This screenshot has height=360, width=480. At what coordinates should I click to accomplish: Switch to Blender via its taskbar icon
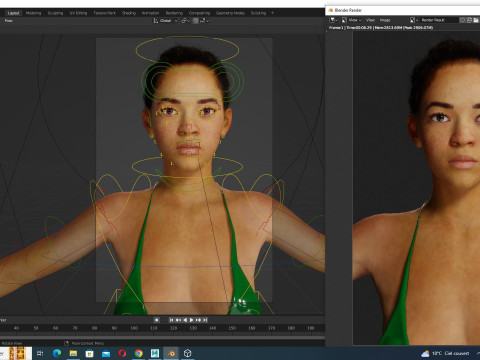point(171,353)
